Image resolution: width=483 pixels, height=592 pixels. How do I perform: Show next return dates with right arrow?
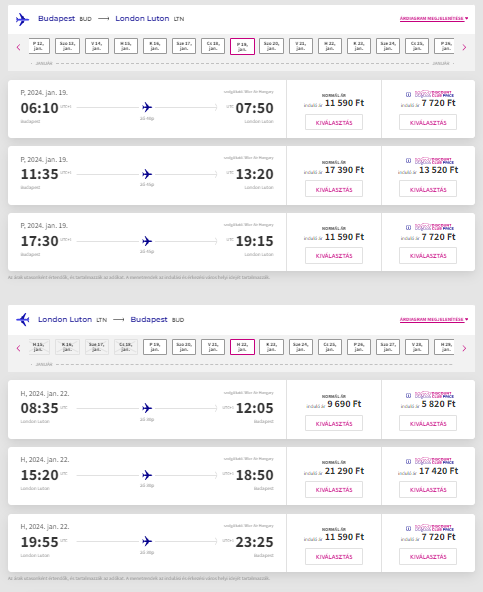(x=464, y=348)
